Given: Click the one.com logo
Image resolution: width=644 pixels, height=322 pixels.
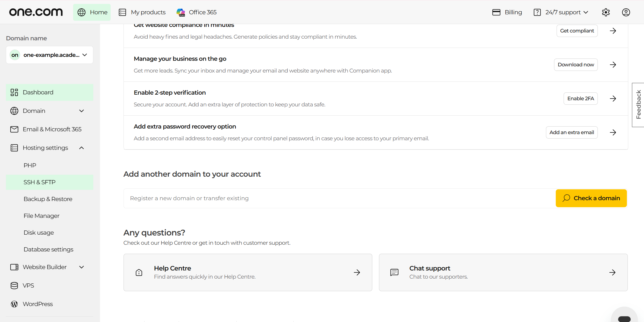Looking at the screenshot, I should click(x=36, y=12).
